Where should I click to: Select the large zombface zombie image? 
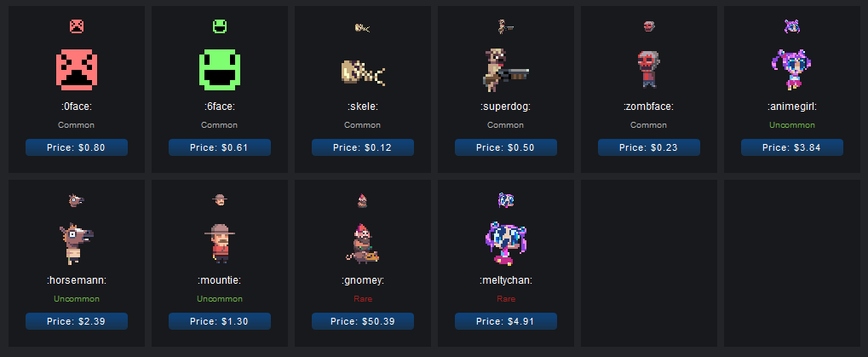pos(648,70)
